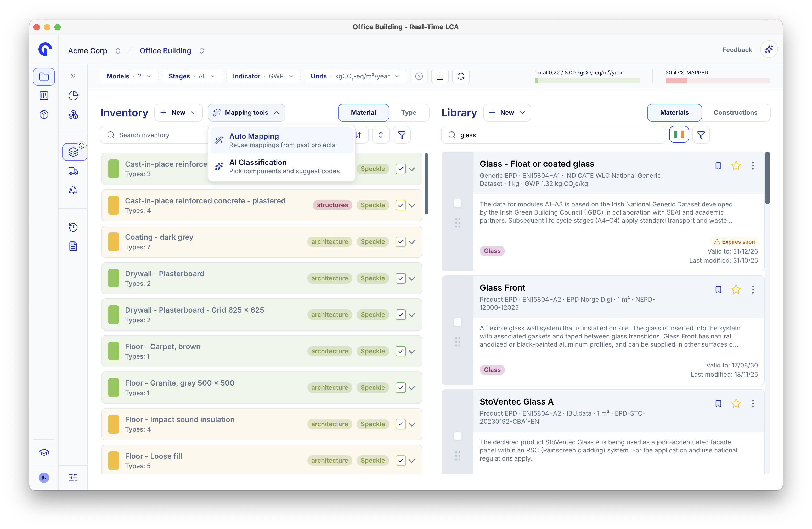The height and width of the screenshot is (529, 812).
Task: Click the refresh sync icon
Action: [461, 76]
